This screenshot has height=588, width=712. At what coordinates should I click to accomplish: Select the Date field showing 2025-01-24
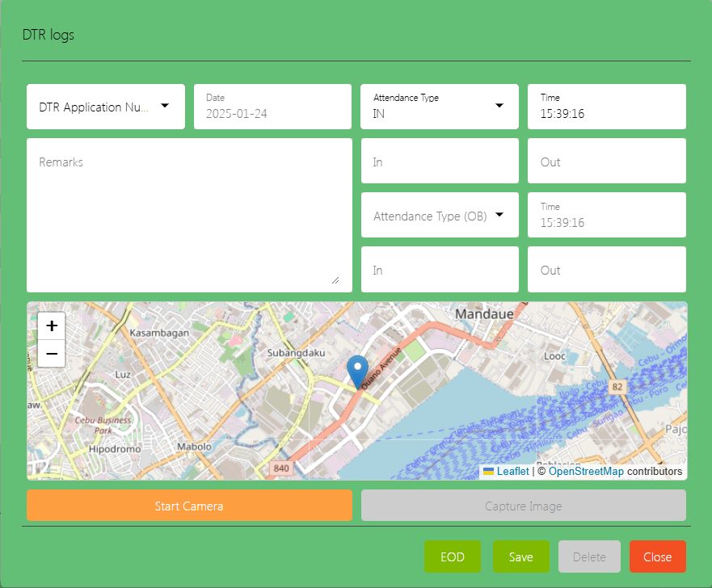tap(272, 106)
